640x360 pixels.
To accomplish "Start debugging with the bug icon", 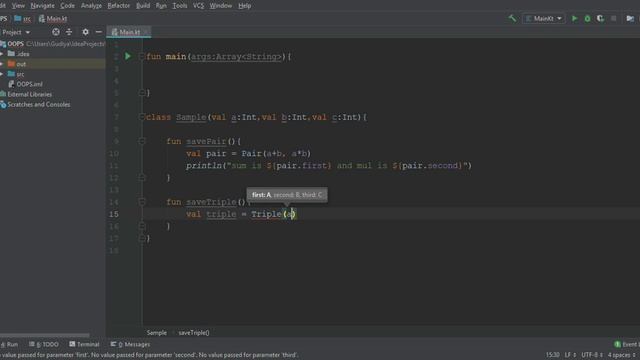I will click(587, 18).
